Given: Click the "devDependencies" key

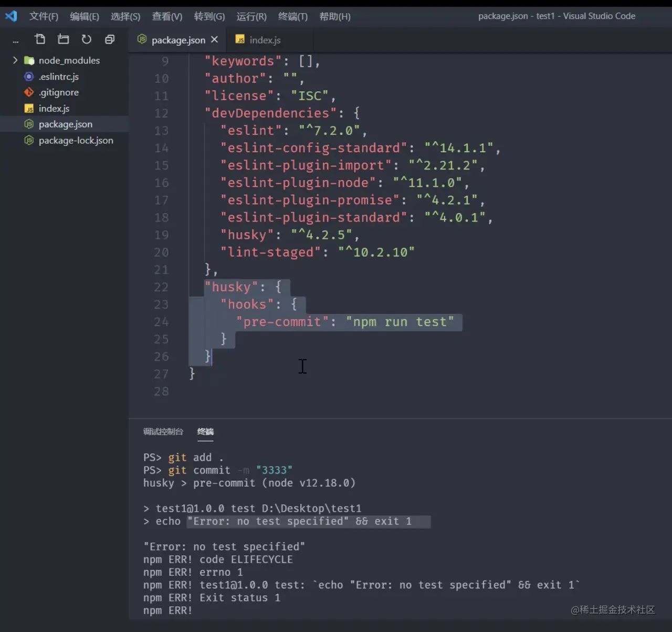Looking at the screenshot, I should pos(270,113).
